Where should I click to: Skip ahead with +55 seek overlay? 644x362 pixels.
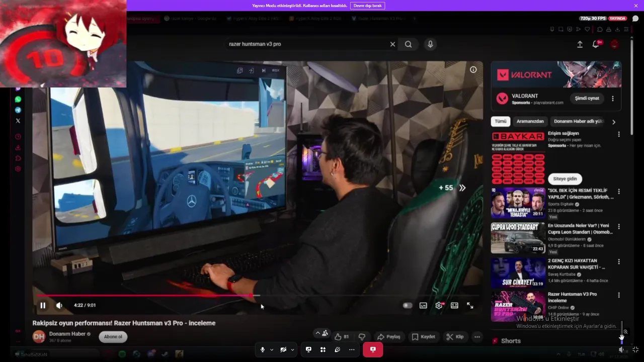point(452,188)
